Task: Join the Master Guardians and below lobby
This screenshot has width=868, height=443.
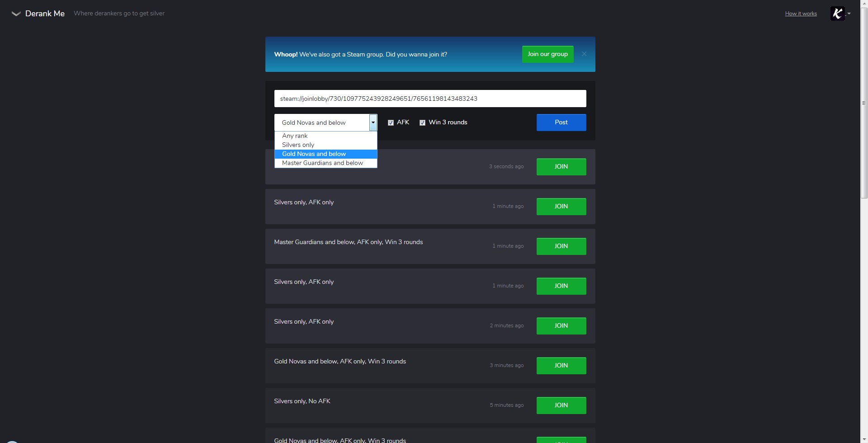Action: point(561,246)
